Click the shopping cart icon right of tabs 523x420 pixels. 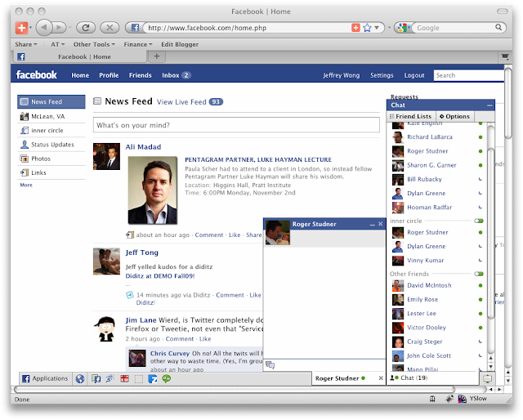tap(505, 56)
